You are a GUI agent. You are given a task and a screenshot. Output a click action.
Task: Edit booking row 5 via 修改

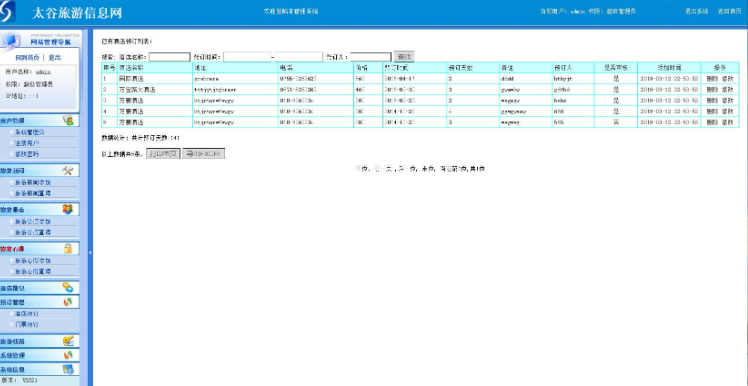727,123
